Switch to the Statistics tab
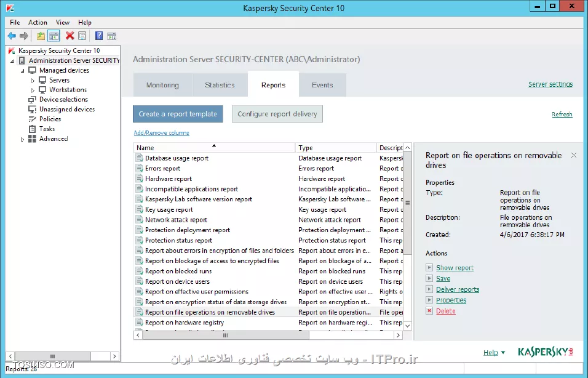This screenshot has width=588, height=378. 220,85
